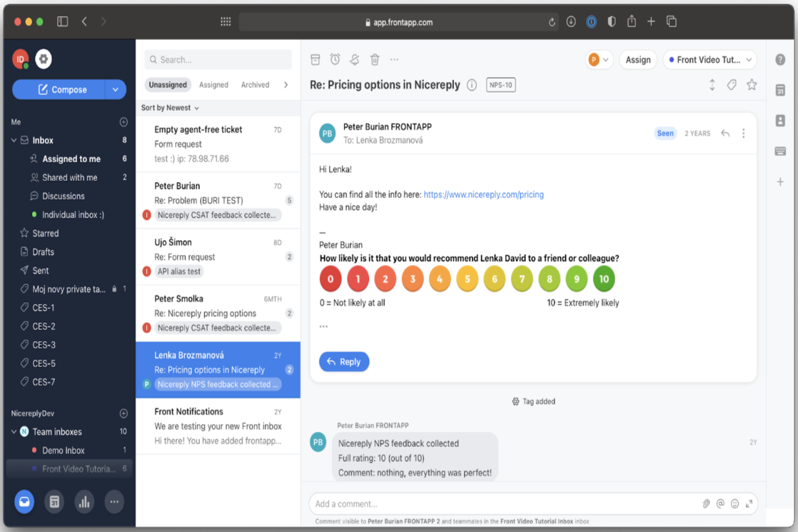
Task: Switch to Archived tab
Action: [255, 85]
